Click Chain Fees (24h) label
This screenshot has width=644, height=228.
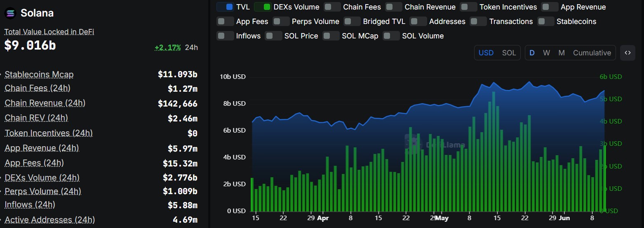point(38,88)
